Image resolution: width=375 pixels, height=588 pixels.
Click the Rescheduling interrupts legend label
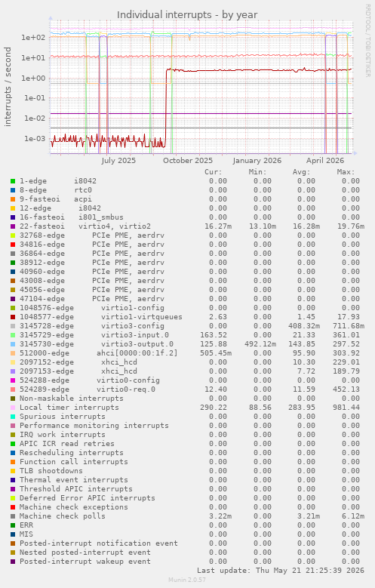pyautogui.click(x=72, y=453)
